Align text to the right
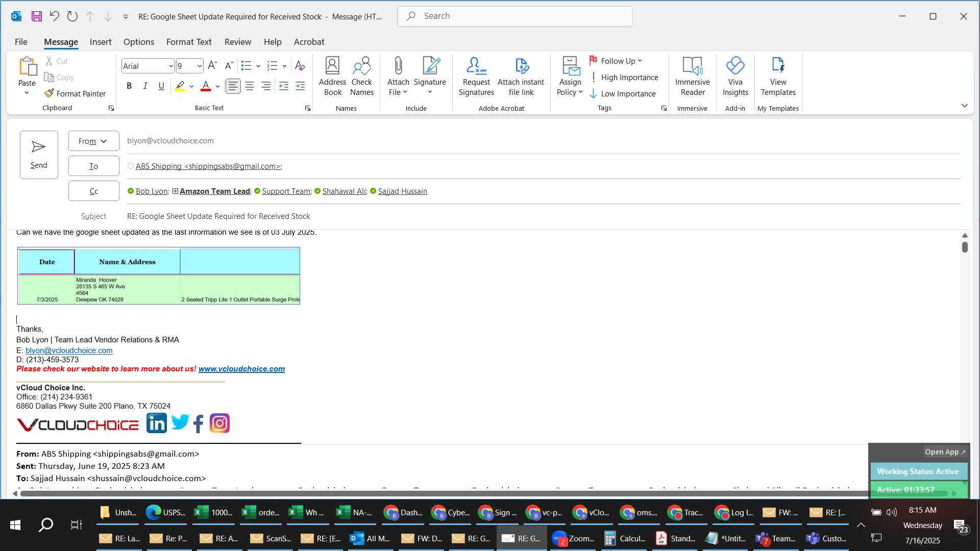Viewport: 980px width, 551px height. tap(266, 86)
